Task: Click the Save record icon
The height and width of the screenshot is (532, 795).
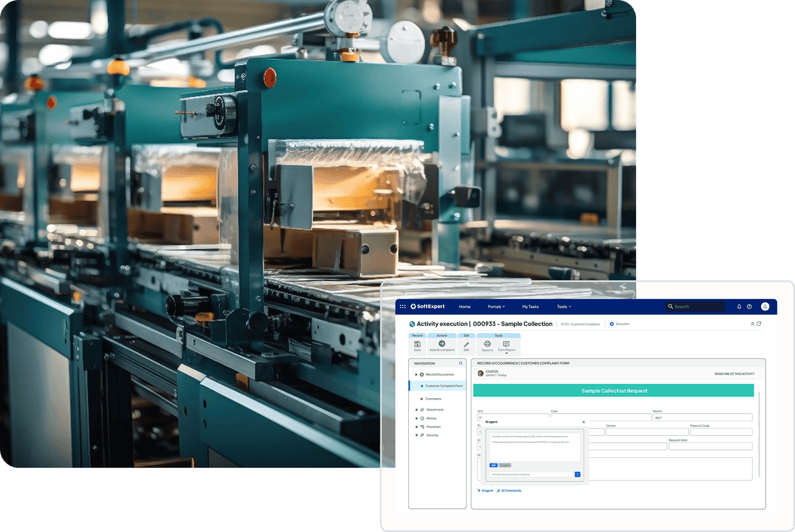Action: (417, 345)
